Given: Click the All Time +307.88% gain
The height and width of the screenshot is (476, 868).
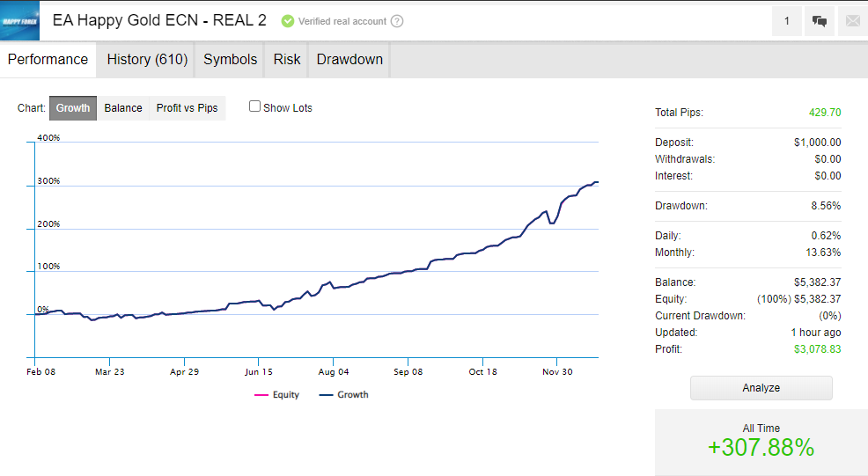Looking at the screenshot, I should point(761,447).
